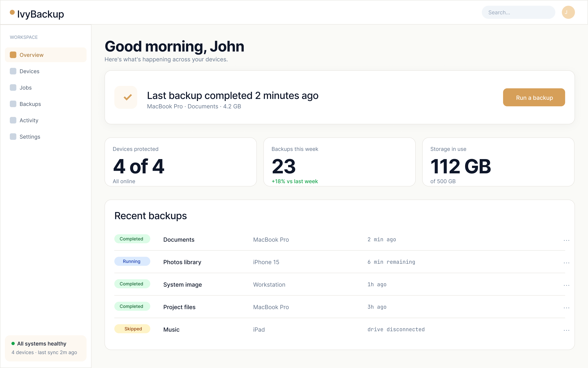Click the IvyBackup brand name
This screenshot has width=588, height=368.
tap(41, 14)
